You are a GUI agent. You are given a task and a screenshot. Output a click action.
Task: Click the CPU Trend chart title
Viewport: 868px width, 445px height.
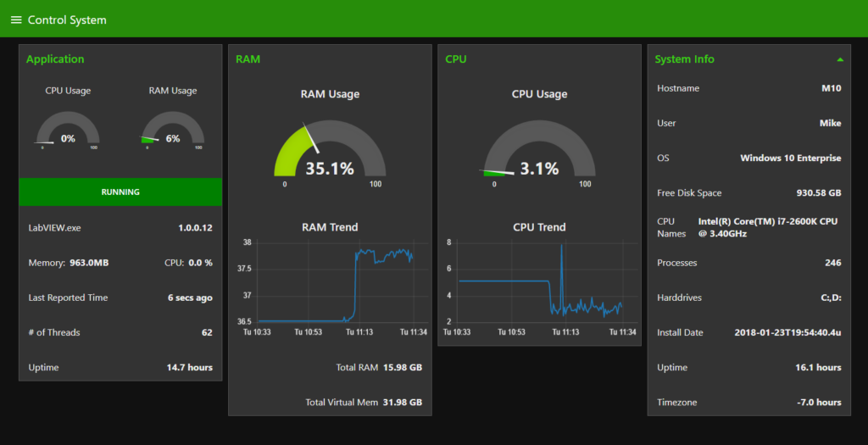540,227
